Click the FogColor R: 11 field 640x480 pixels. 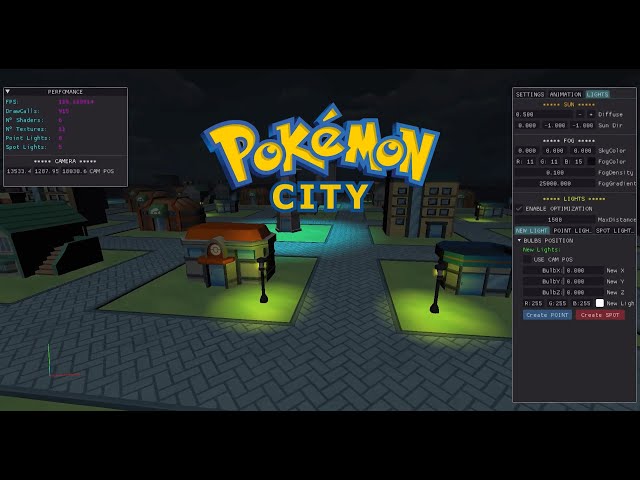(x=525, y=162)
